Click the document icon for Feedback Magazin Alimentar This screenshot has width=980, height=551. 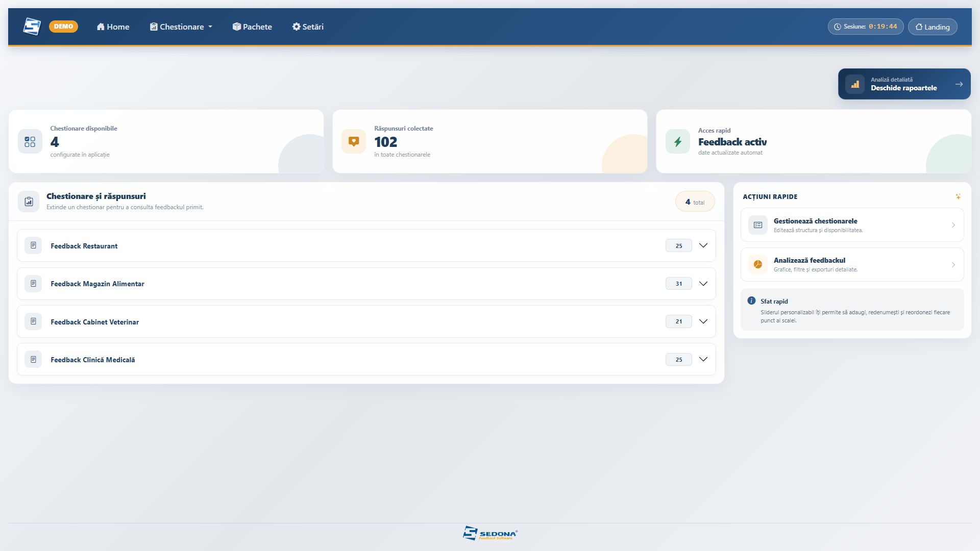click(33, 284)
